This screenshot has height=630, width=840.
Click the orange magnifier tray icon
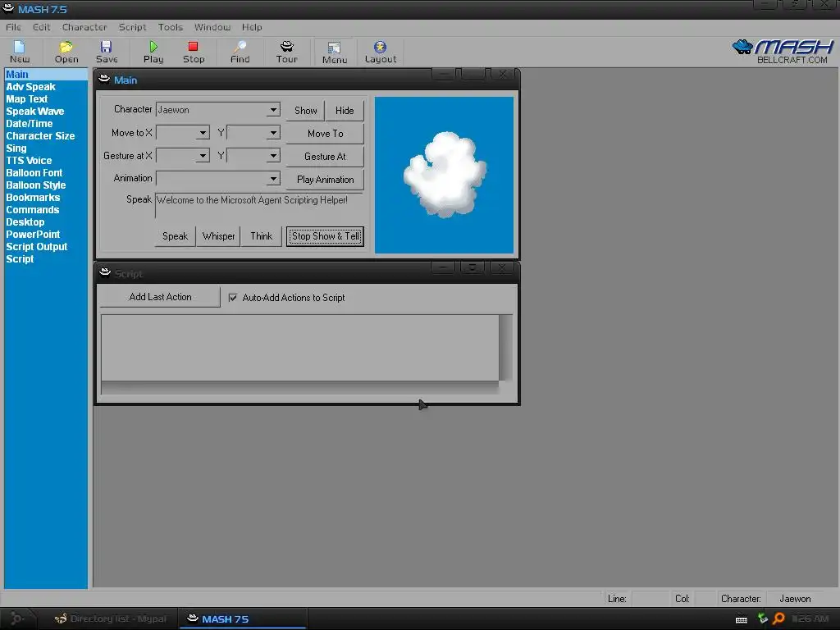(778, 619)
